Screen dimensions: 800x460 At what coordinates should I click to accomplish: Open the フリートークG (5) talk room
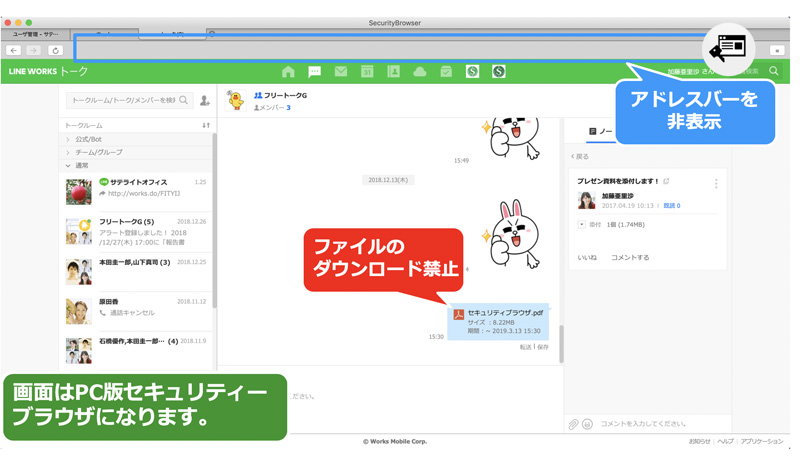pos(136,232)
